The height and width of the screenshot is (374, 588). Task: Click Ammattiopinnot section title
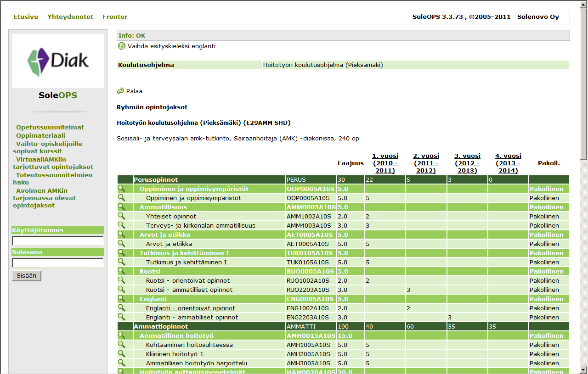(x=161, y=326)
